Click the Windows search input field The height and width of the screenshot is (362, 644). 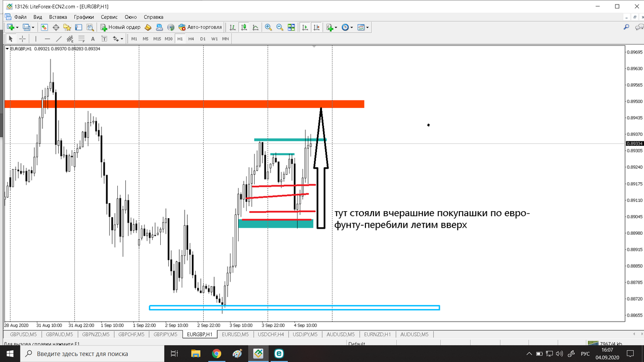(93, 354)
